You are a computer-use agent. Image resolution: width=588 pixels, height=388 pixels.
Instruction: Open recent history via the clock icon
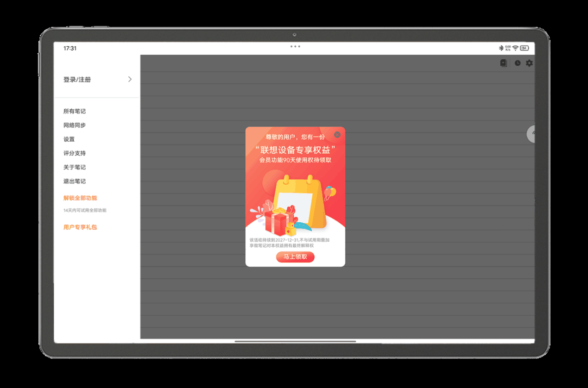pyautogui.click(x=517, y=63)
